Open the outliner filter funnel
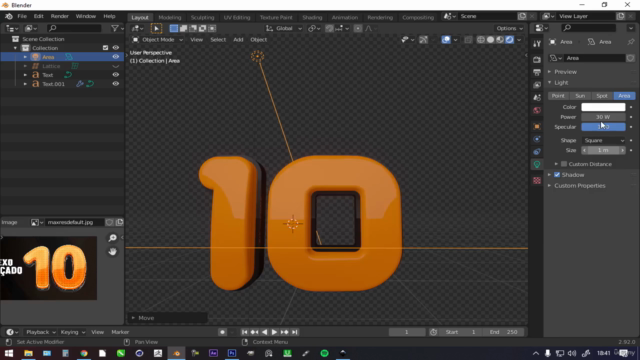The height and width of the screenshot is (360, 640). pos(115,28)
